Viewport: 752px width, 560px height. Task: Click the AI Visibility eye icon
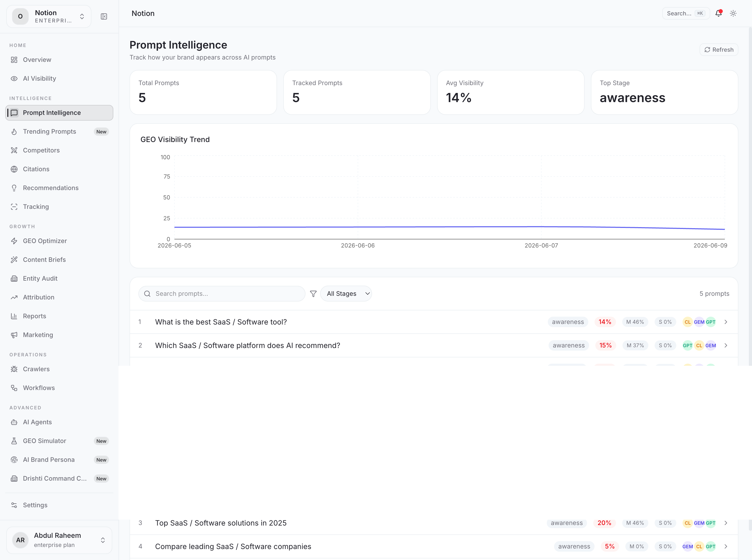coord(14,79)
